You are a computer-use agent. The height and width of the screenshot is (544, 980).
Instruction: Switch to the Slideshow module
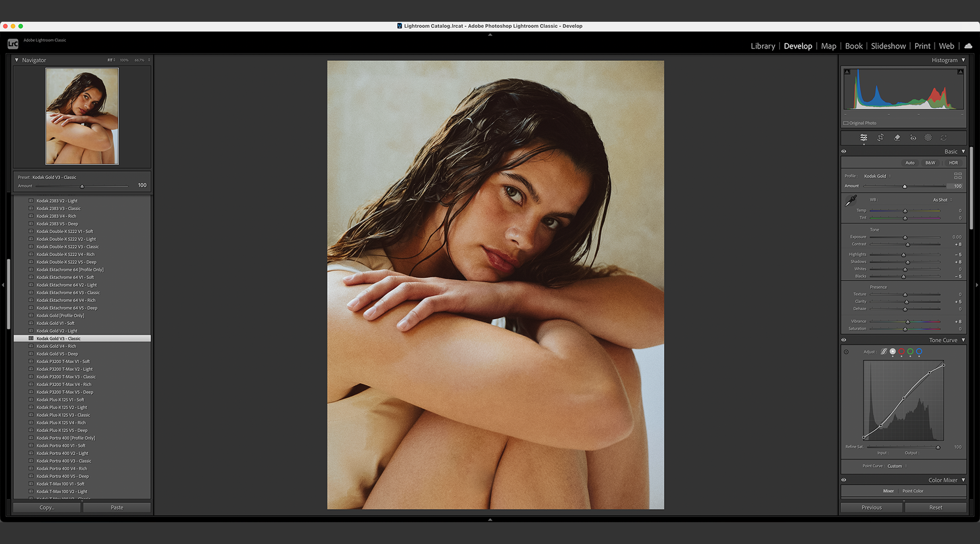pos(888,46)
